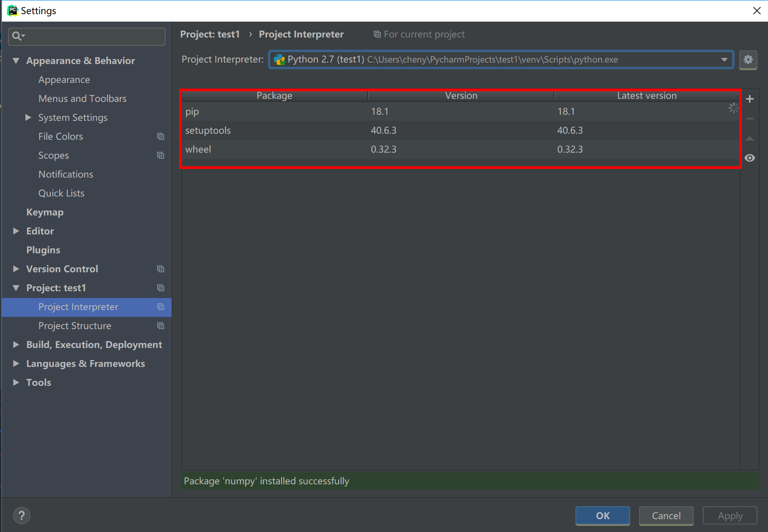
Task: Click wheel latest version 0.32.3 cell
Action: coord(570,149)
